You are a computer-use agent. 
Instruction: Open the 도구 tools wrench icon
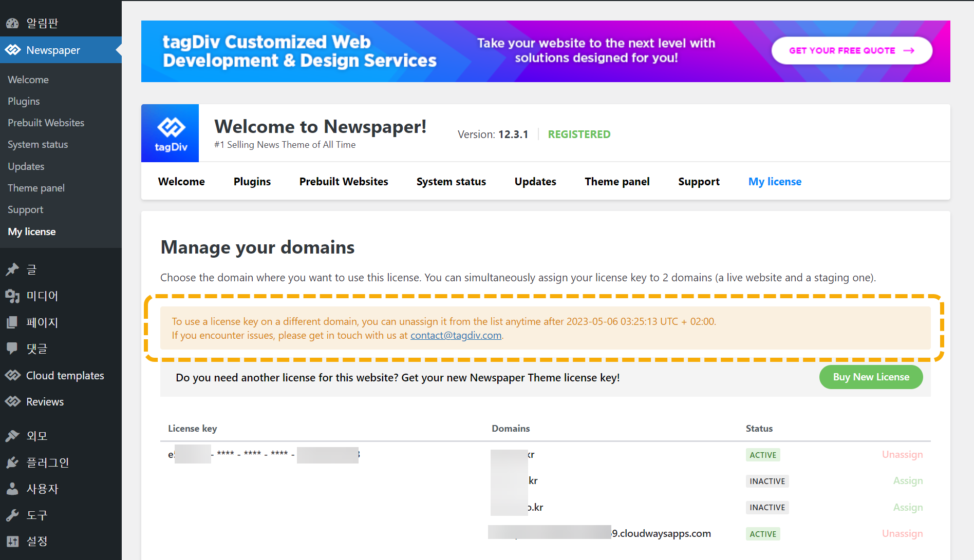tap(12, 515)
